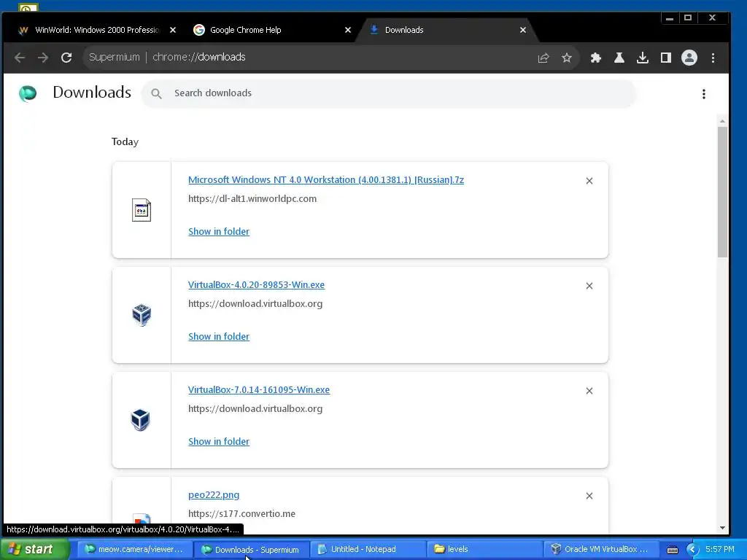This screenshot has width=747, height=560.
Task: Reload the Downloads page
Action: coord(66,58)
